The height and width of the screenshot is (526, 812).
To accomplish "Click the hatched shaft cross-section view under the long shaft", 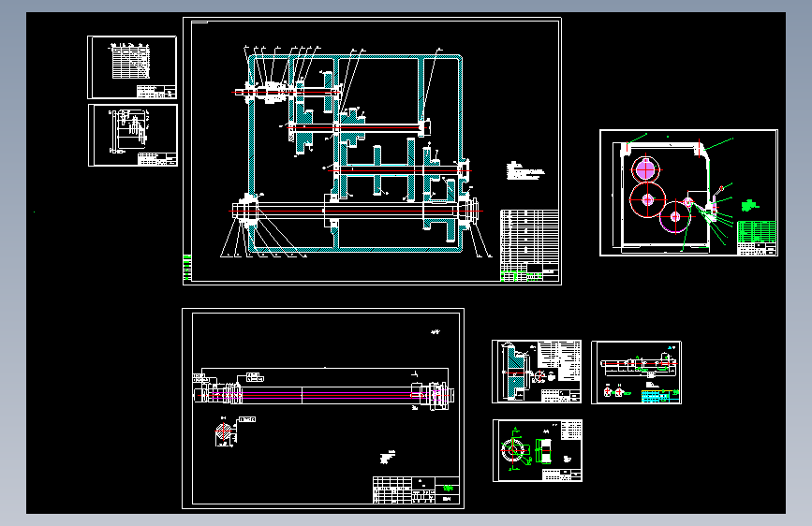I will [x=225, y=432].
